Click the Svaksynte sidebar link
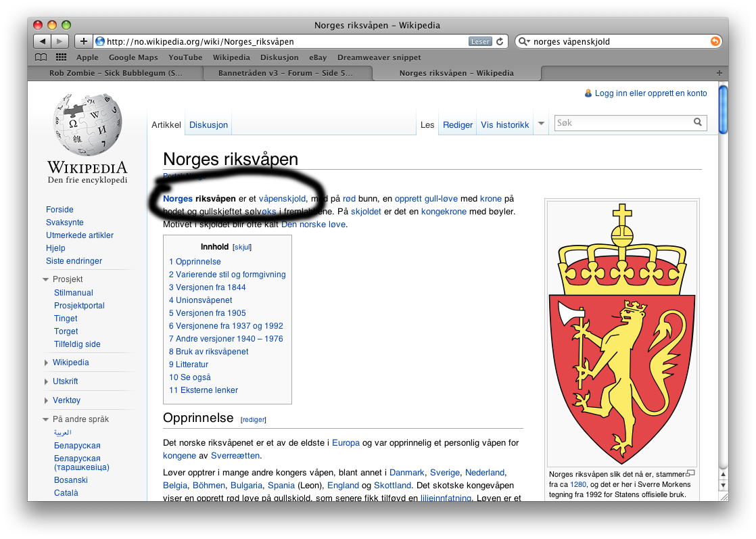 tap(65, 222)
